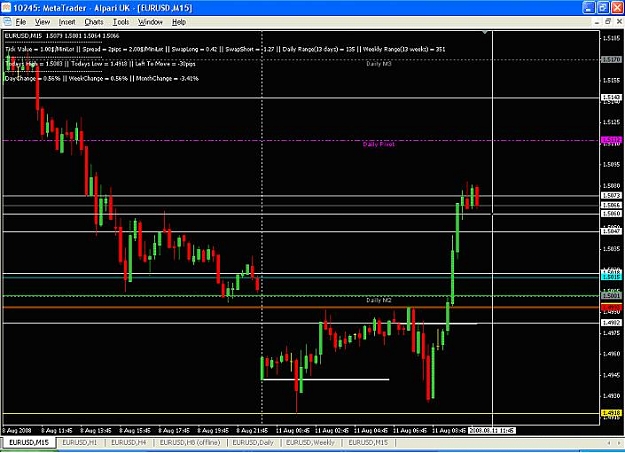
Task: Click the 'Tick Value' spread info line
Action: point(225,49)
